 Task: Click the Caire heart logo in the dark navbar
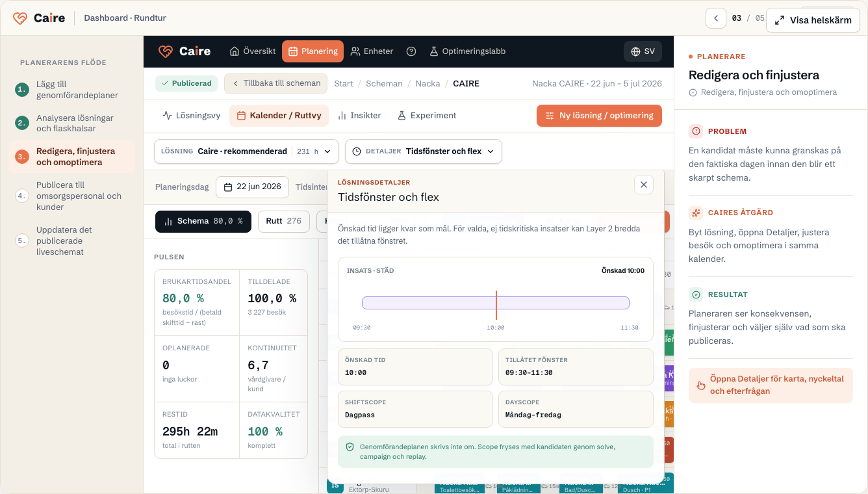tap(166, 51)
